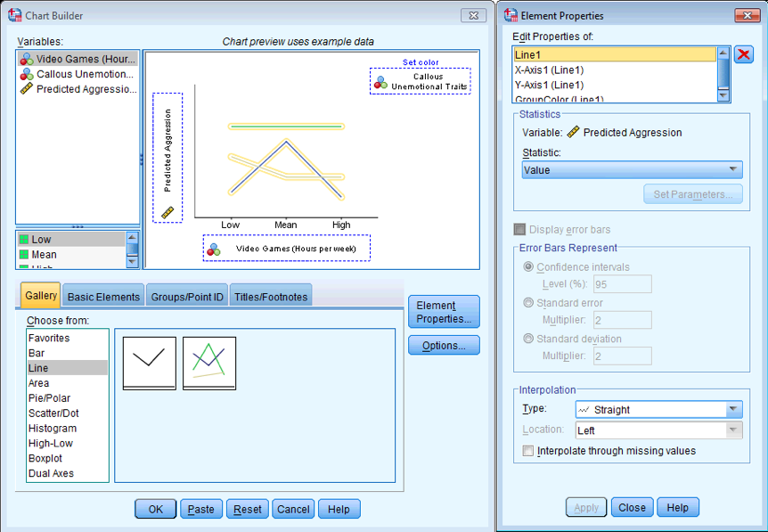Click red X delete element button
The height and width of the screenshot is (532, 768).
point(744,55)
